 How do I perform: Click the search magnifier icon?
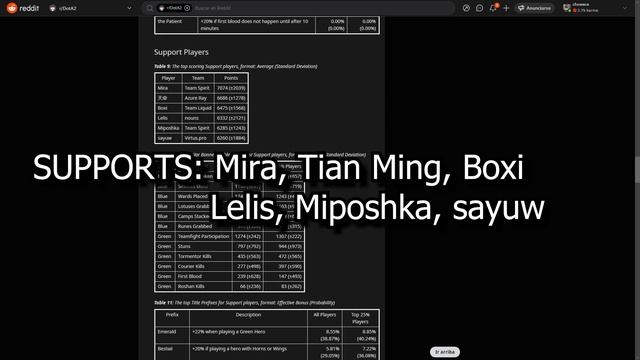pyautogui.click(x=150, y=8)
